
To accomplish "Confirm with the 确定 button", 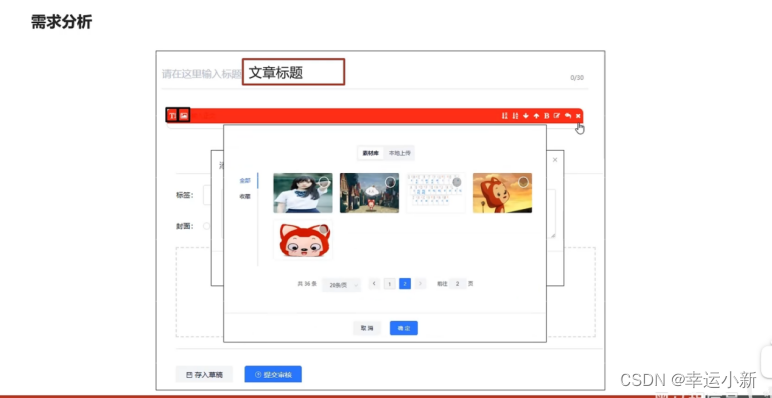I will (x=404, y=328).
